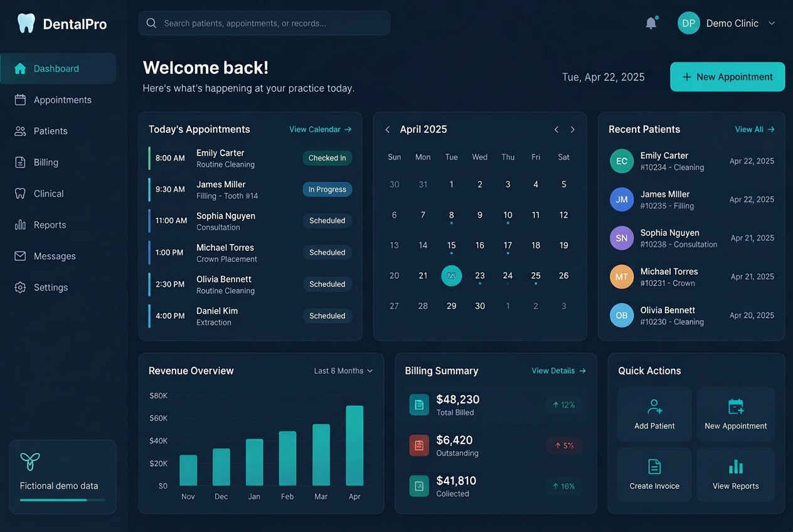793x532 pixels.
Task: Open James Miller Filling - Tooth #14 appointment
Action: click(x=250, y=189)
